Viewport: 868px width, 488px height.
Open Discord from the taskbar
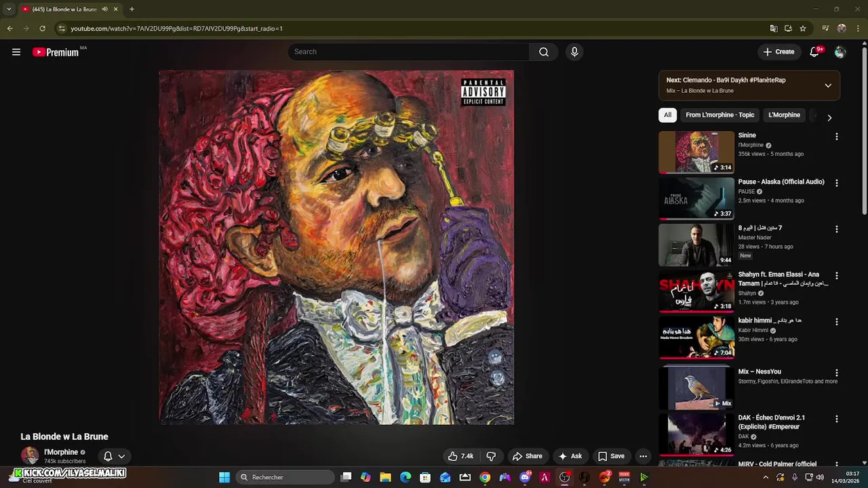tap(525, 477)
